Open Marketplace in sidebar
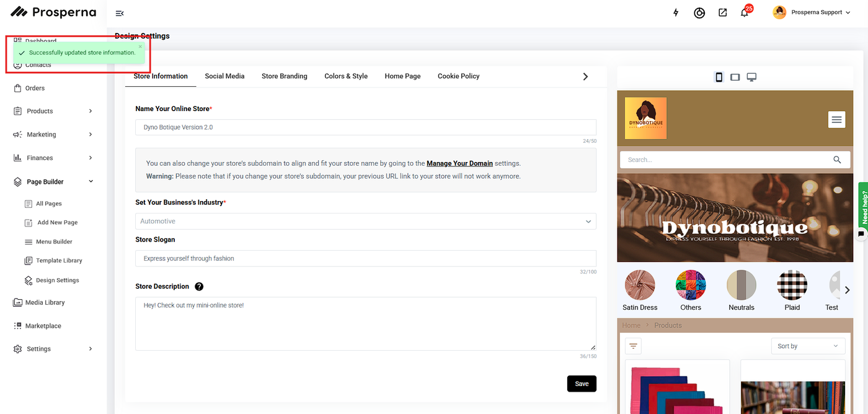Viewport: 868px width, 414px height. 43,326
